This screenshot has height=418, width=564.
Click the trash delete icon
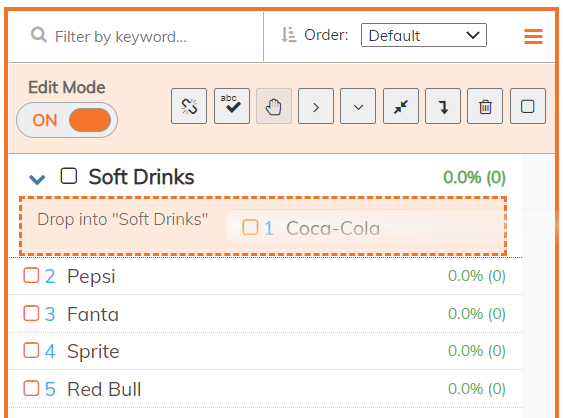(x=485, y=106)
